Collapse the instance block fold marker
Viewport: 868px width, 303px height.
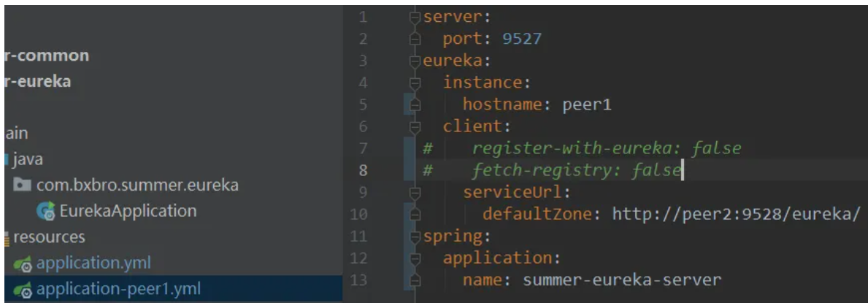pos(415,83)
